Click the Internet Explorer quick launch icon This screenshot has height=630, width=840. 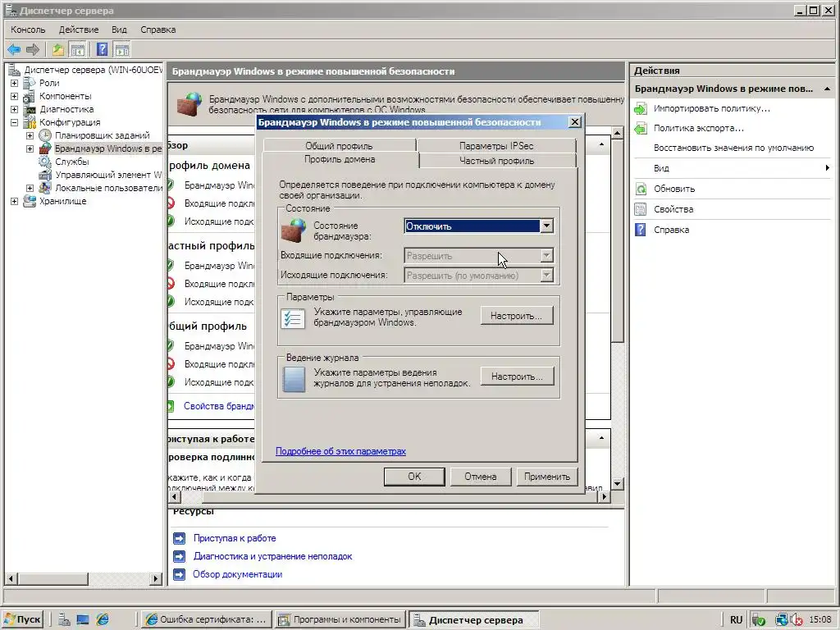click(x=103, y=620)
